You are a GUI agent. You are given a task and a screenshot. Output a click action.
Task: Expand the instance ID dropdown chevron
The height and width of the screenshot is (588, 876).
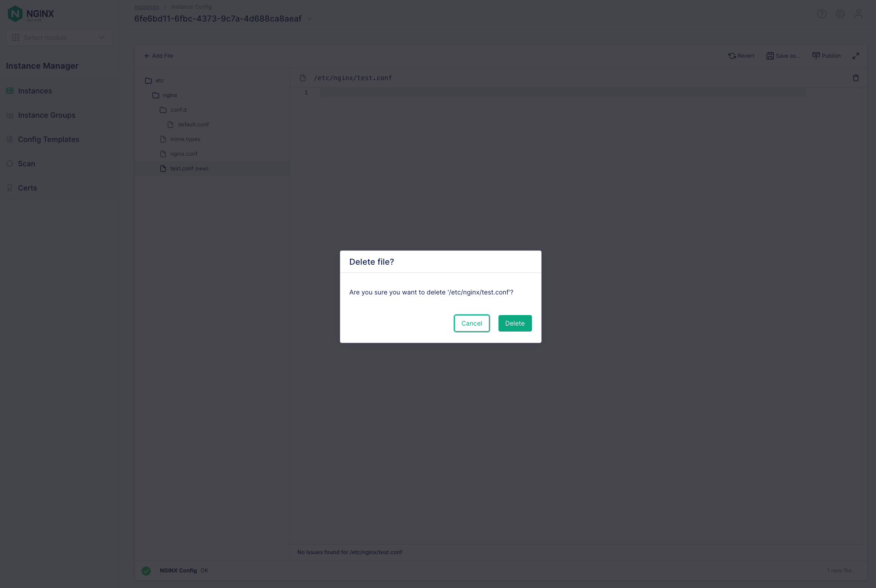click(309, 19)
